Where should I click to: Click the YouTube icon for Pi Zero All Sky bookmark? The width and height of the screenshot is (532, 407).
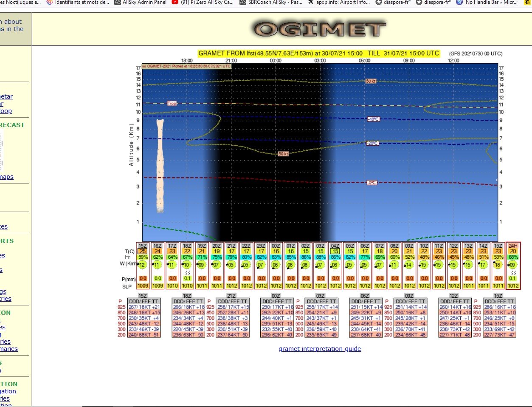point(175,2)
